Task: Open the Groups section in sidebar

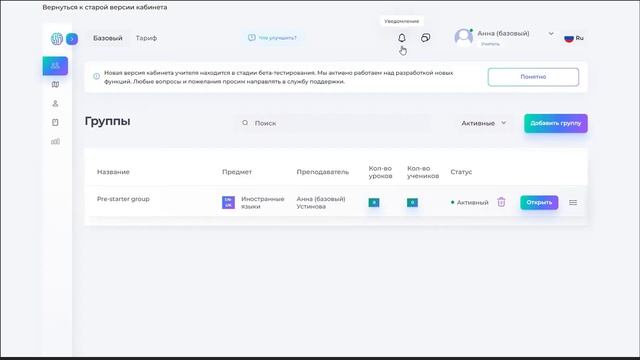Action: [x=55, y=66]
